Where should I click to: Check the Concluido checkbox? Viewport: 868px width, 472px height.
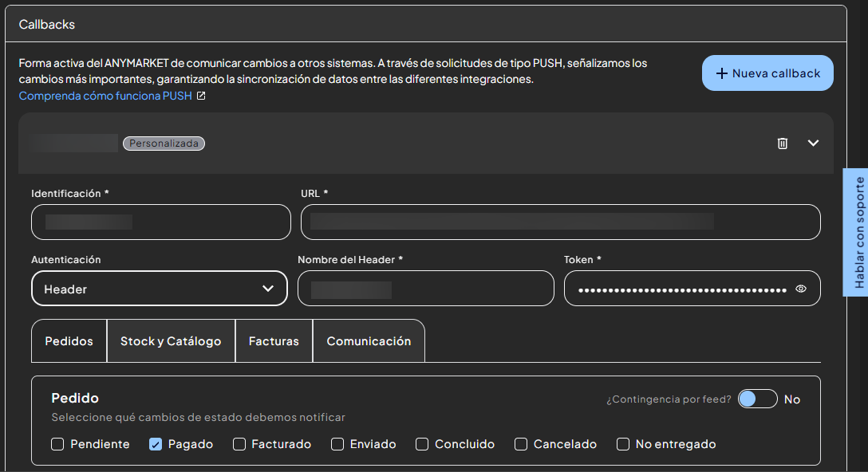[x=422, y=444]
